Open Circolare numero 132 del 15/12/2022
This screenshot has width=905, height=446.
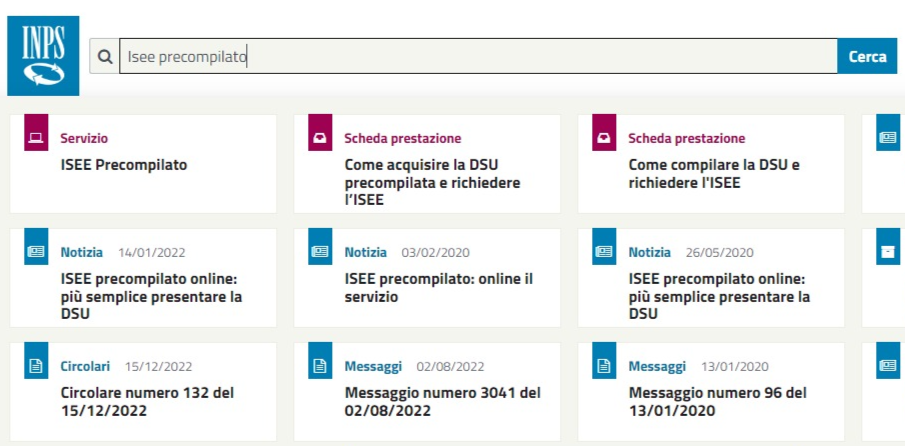coord(147,402)
